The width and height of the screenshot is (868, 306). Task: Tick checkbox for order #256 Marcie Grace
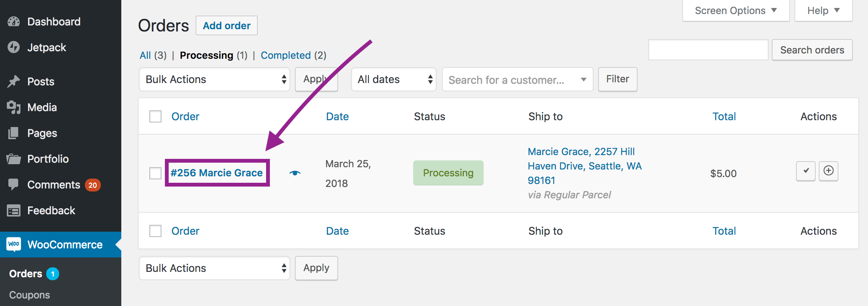click(155, 173)
